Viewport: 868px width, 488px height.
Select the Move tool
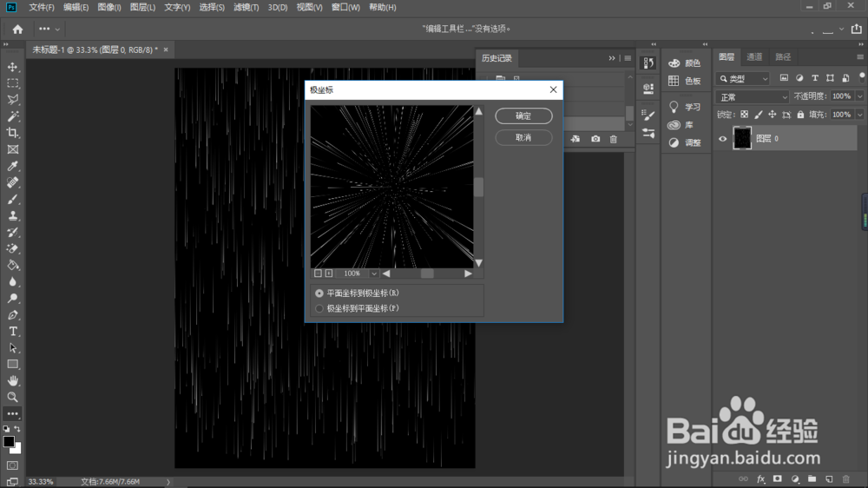13,67
